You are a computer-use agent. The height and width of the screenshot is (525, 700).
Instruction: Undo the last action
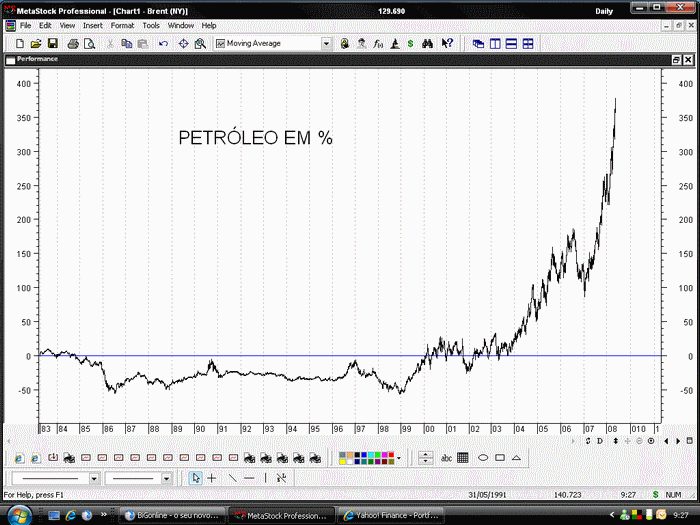coord(163,44)
